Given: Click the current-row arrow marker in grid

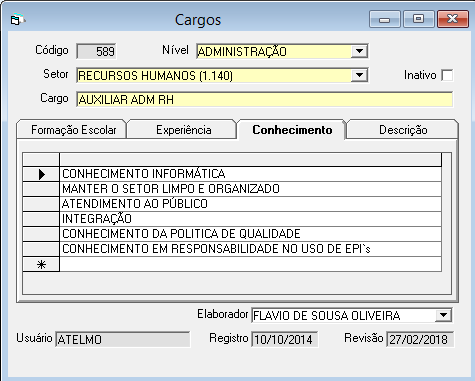Looking at the screenshot, I should point(41,174).
